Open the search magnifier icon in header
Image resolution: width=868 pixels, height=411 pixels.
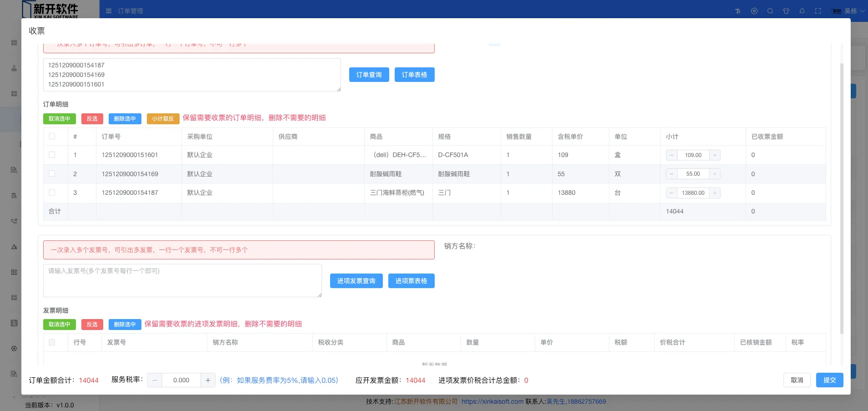770,11
